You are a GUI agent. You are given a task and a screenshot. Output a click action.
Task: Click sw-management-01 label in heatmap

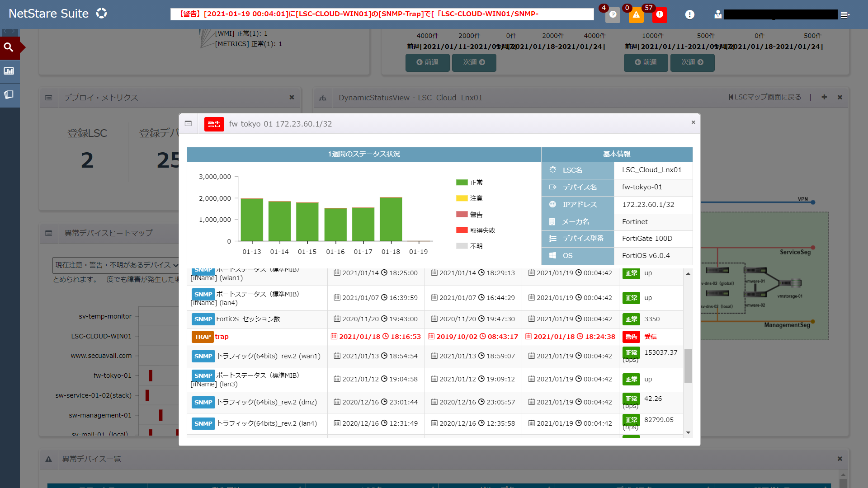pyautogui.click(x=100, y=415)
